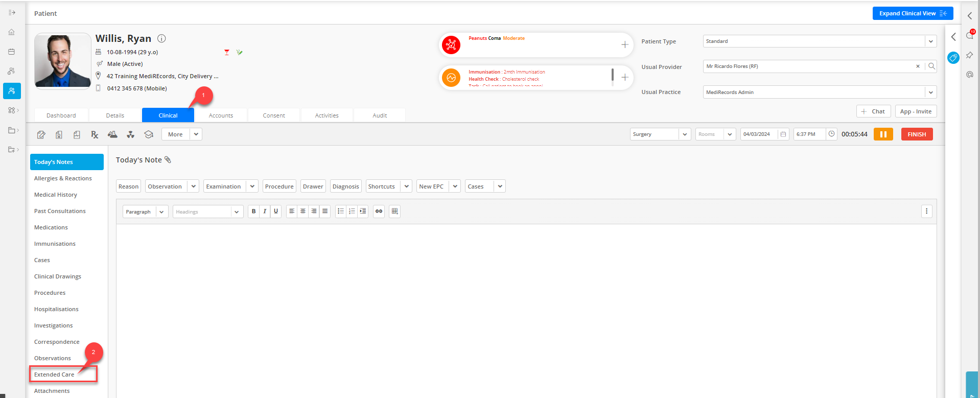Open the editor three-dot options menu
Viewport: 980px width, 398px height.
pos(926,212)
